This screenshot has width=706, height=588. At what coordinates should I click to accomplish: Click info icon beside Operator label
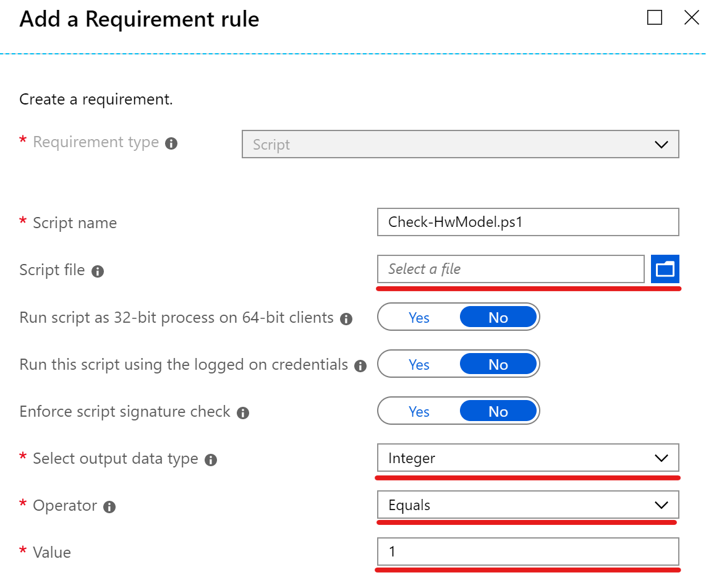pyautogui.click(x=109, y=507)
